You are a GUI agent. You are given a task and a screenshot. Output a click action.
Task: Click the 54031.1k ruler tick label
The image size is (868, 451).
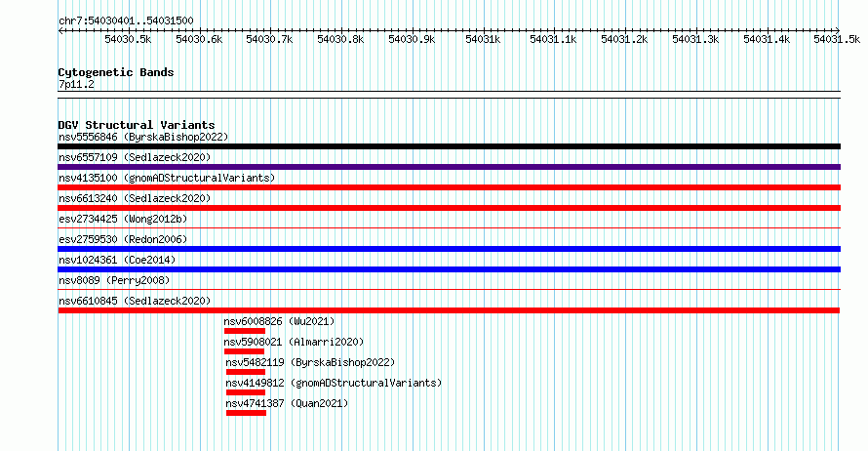(553, 39)
